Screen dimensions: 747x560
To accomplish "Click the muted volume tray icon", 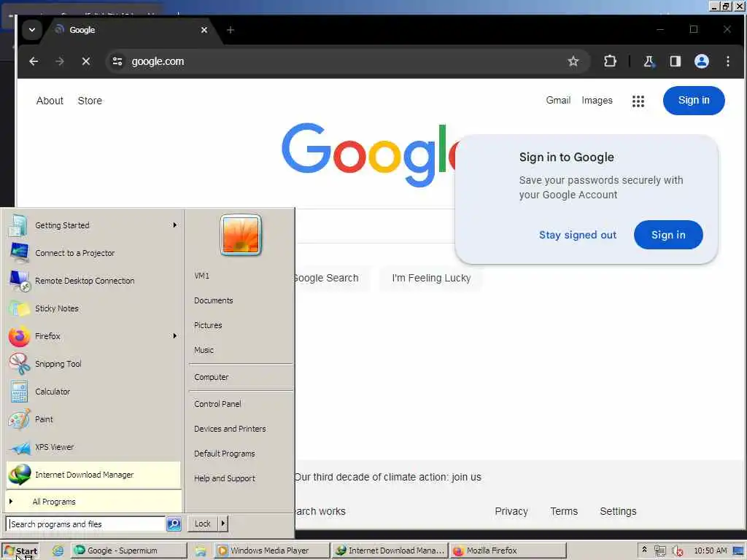I will 677,551.
